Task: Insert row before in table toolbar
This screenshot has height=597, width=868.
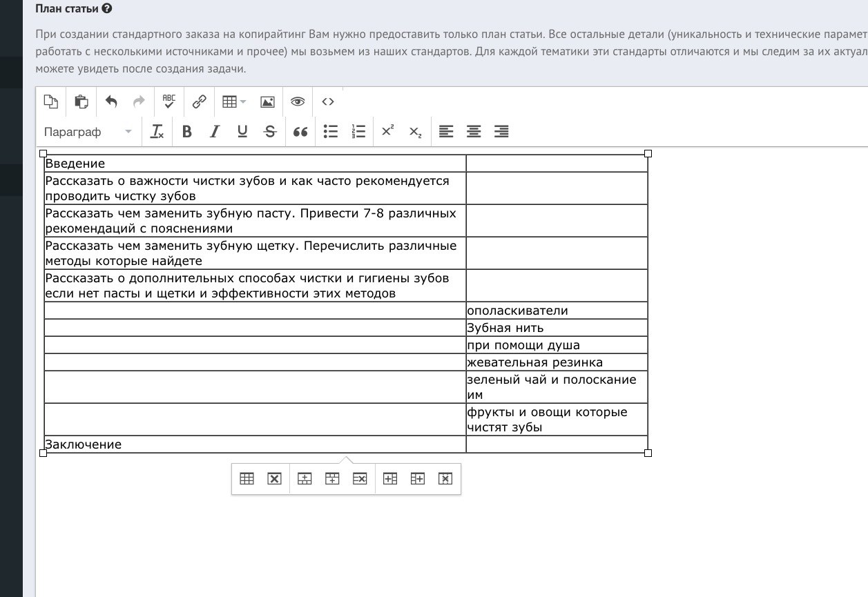Action: [x=305, y=479]
